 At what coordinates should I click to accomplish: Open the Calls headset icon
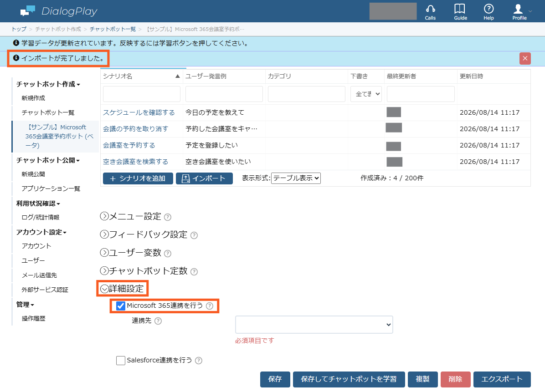430,12
